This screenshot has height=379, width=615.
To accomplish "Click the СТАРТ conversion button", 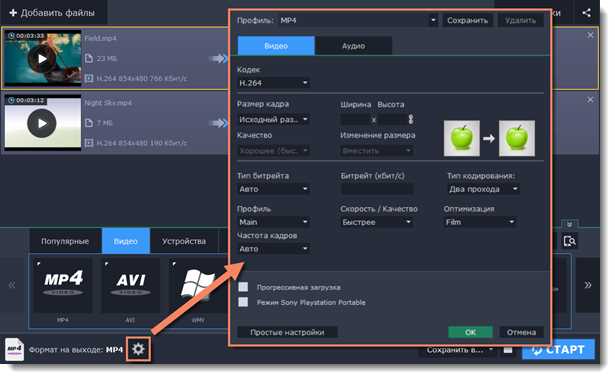I will point(559,349).
